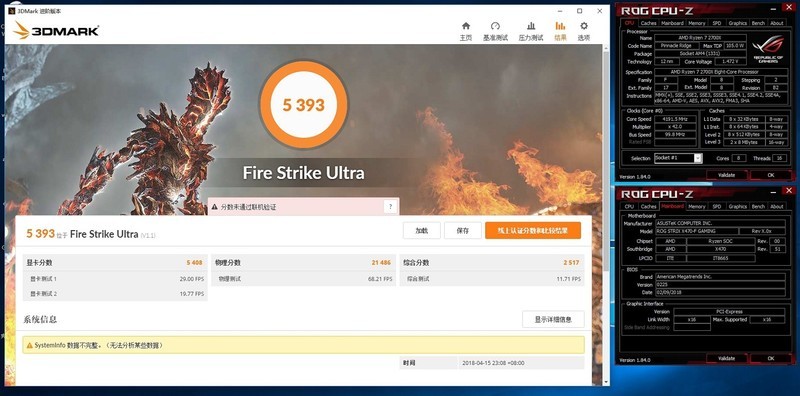
Task: Switch to Bench tab in CPU-Z mainboard window
Action: point(758,206)
